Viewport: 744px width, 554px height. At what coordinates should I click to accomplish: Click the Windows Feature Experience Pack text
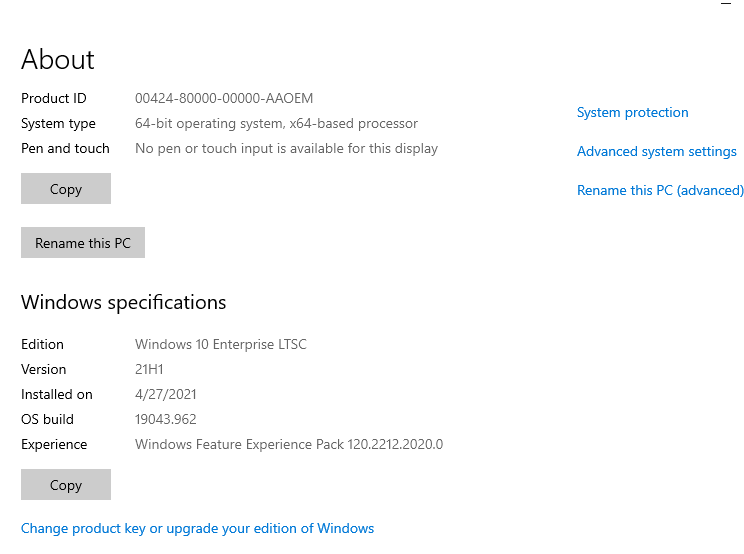coord(289,444)
